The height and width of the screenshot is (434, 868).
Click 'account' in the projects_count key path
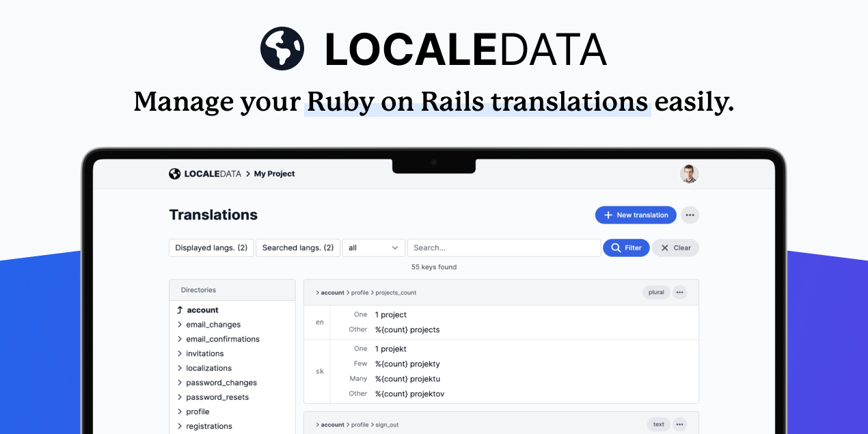pos(331,292)
